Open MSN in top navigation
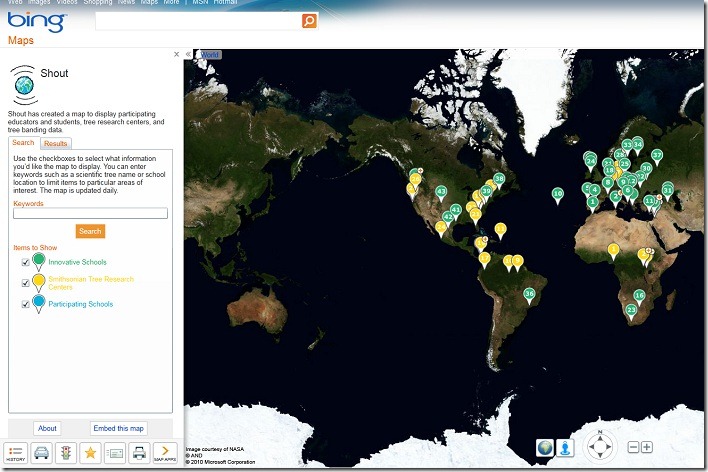 pos(200,2)
